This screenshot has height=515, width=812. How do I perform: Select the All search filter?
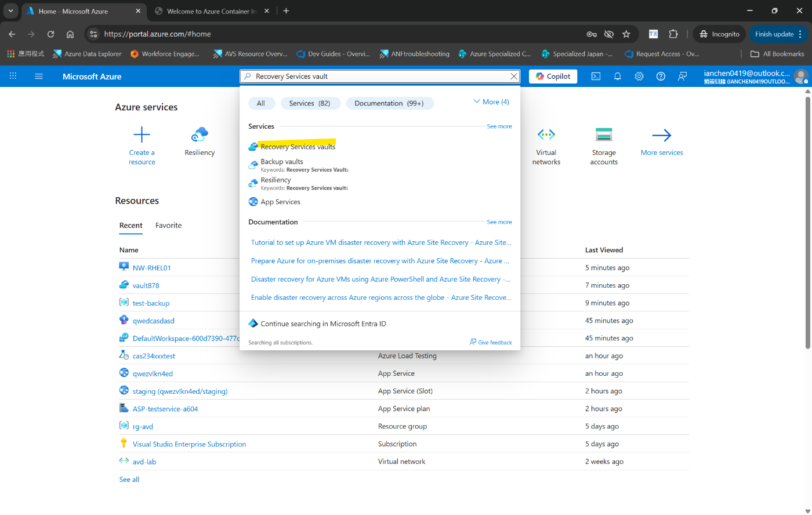261,103
